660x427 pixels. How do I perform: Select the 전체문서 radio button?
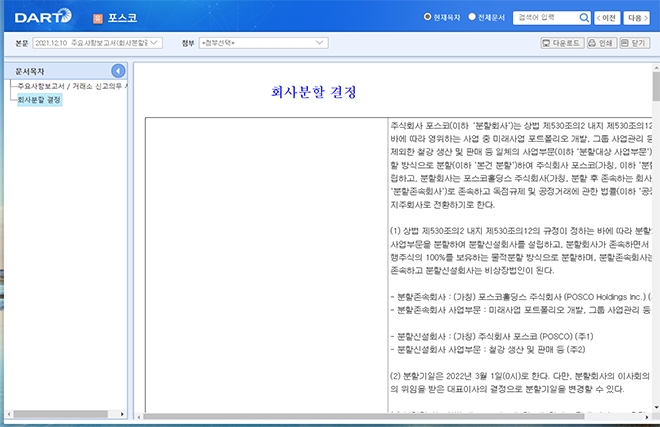point(474,18)
